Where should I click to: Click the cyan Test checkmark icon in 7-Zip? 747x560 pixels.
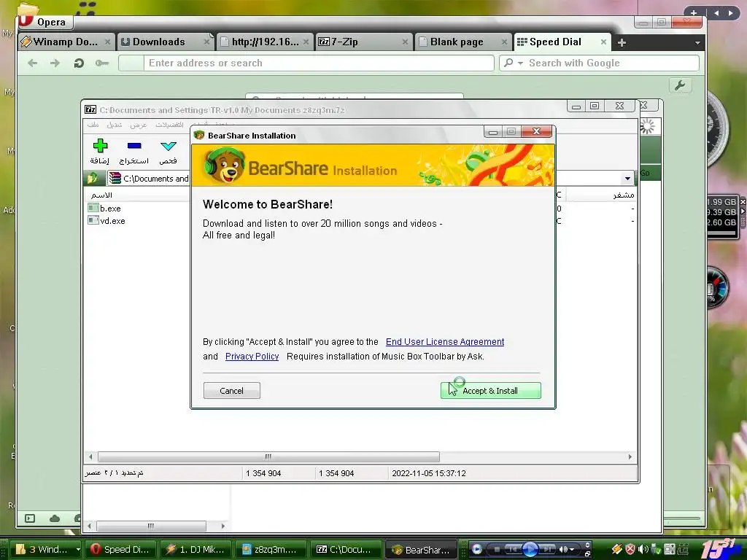169,146
